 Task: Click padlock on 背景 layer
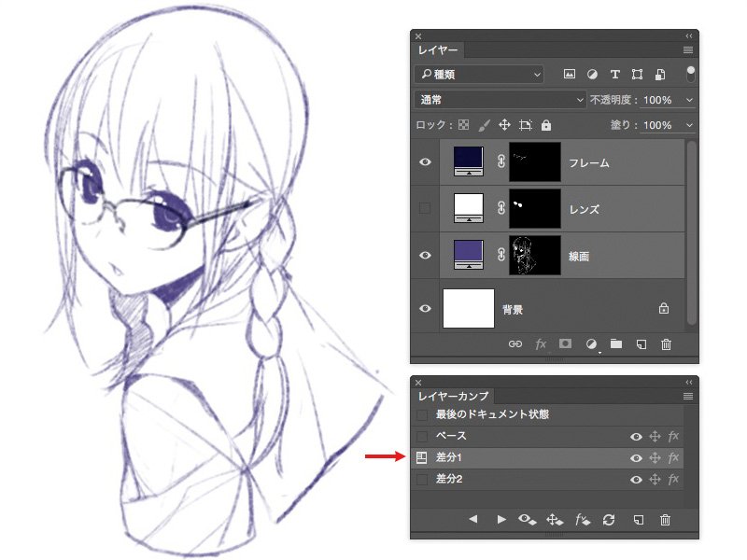click(664, 308)
